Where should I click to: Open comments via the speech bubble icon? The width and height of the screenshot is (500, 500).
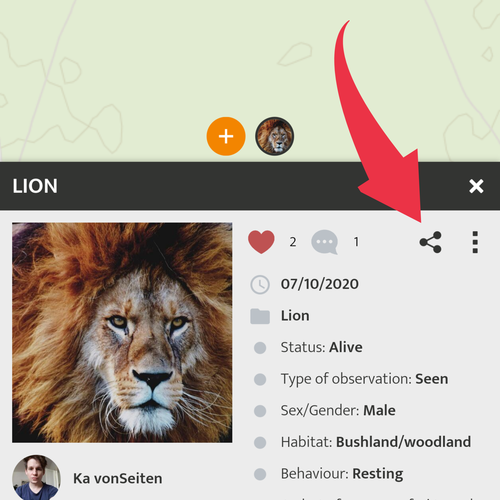pyautogui.click(x=325, y=242)
